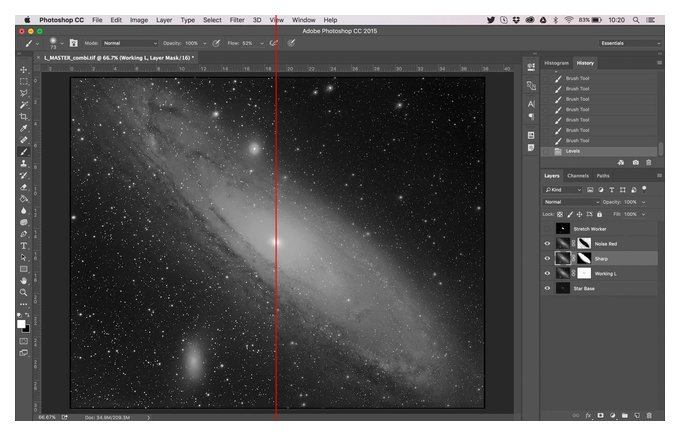Hide the Star Base layer
Viewport: 680px width, 436px height.
click(547, 288)
